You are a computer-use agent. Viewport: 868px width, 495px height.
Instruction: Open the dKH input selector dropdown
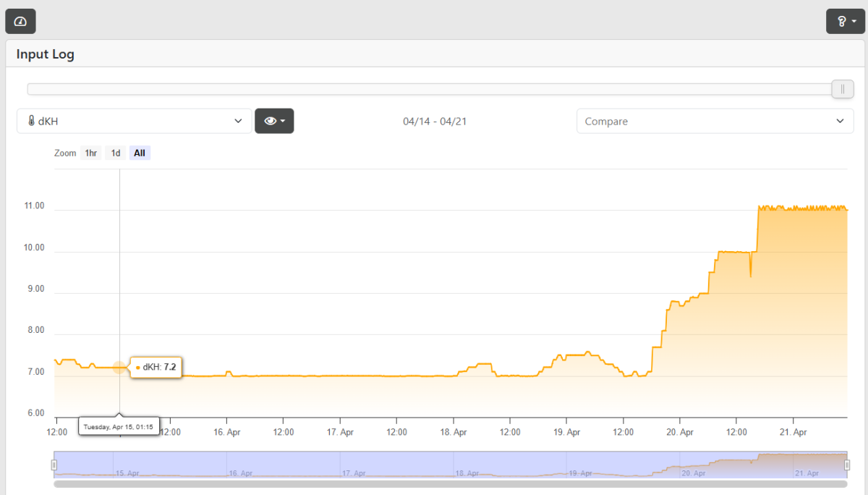coord(135,121)
